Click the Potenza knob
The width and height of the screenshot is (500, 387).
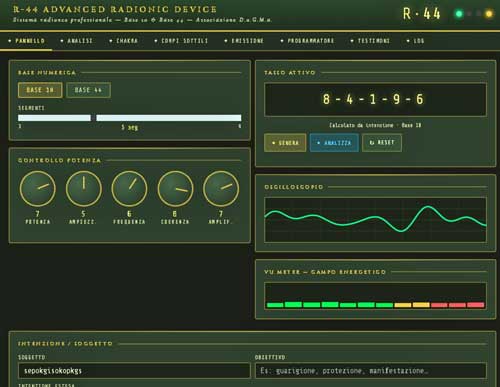tap(38, 189)
